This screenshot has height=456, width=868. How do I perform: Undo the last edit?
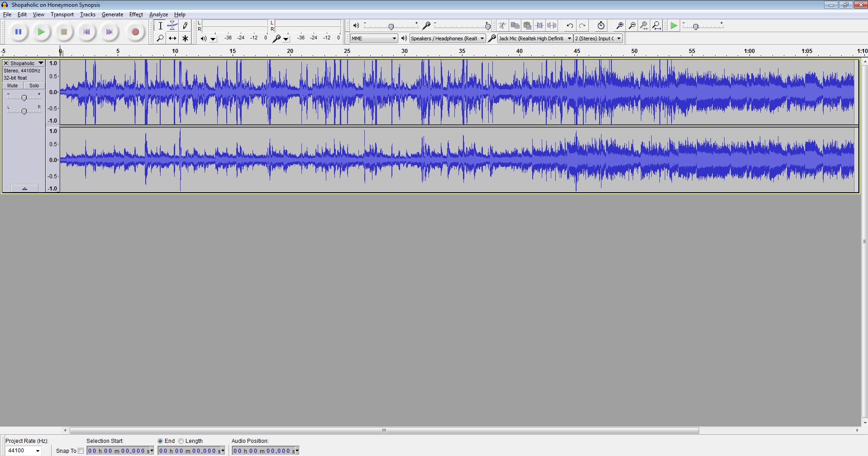[x=569, y=25]
